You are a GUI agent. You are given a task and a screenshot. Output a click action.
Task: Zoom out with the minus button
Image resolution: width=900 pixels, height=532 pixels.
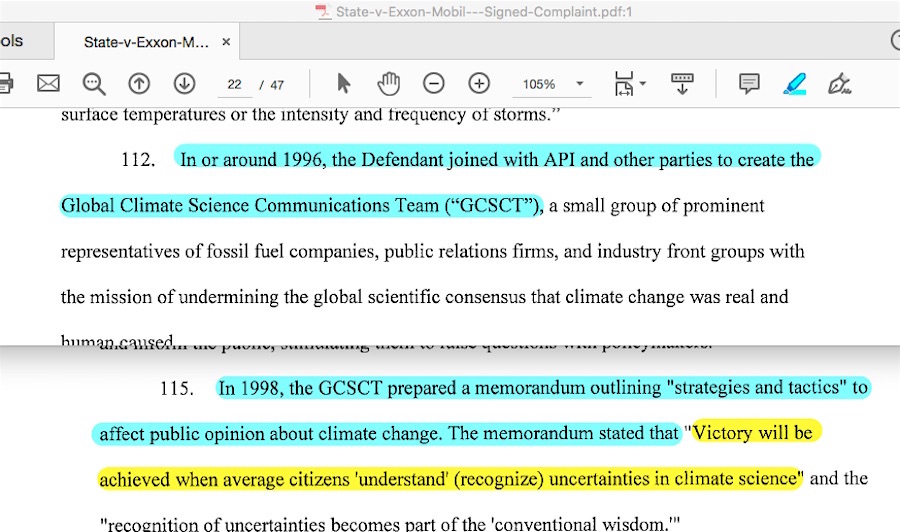[x=434, y=83]
